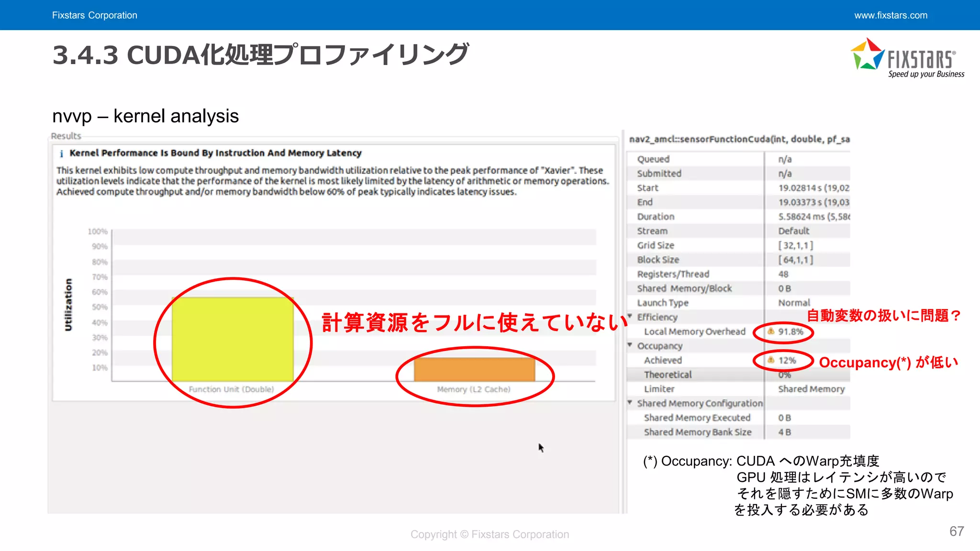Open the www.fixstars.com link
This screenshot has width=980, height=551.
pyautogui.click(x=891, y=15)
